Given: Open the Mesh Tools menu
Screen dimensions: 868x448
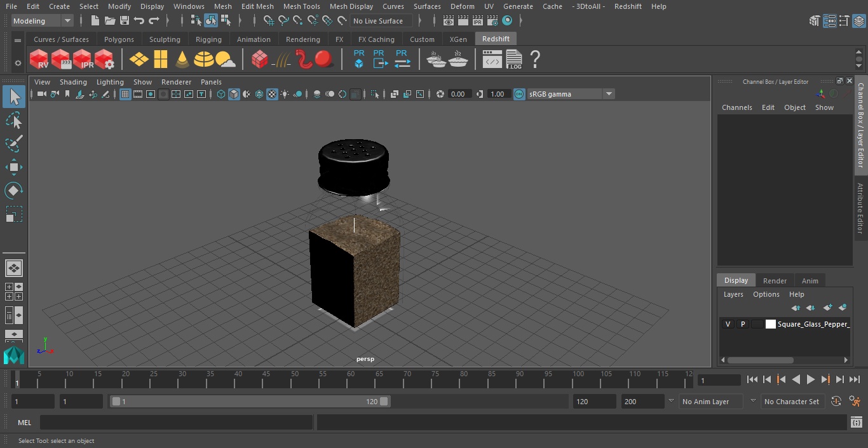Looking at the screenshot, I should click(x=301, y=6).
